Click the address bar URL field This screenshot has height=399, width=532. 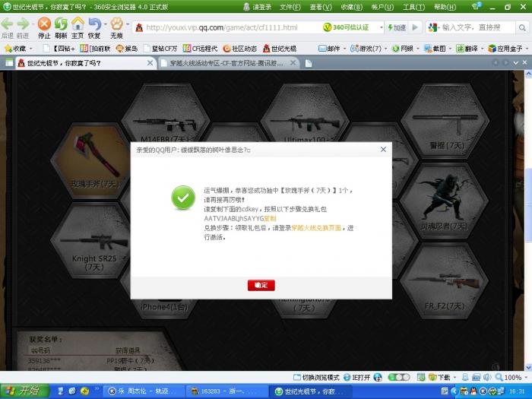click(227, 27)
